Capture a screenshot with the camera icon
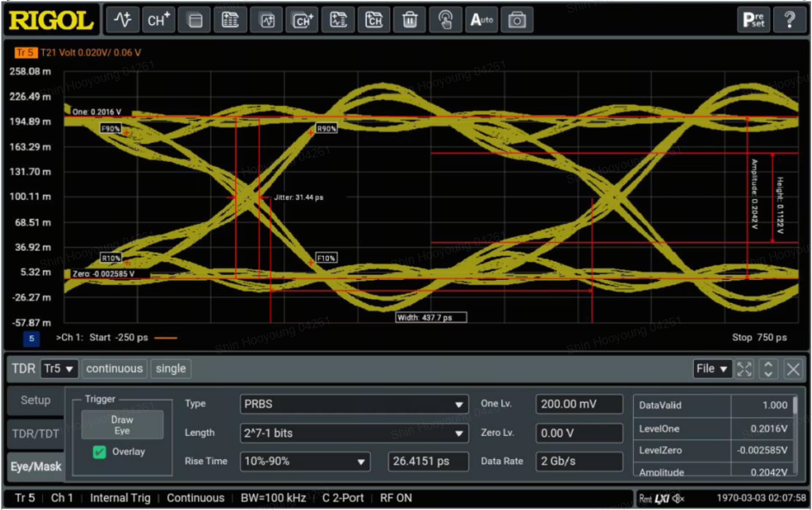 517,20
